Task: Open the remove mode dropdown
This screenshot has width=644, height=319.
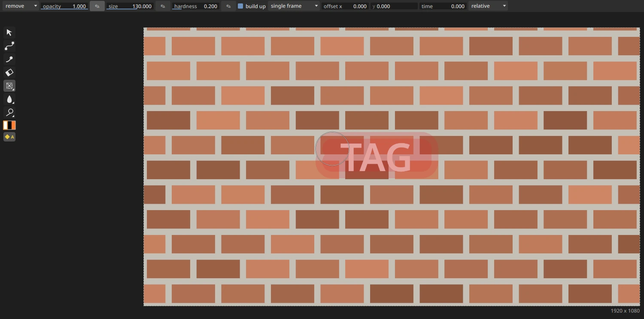Action: click(20, 6)
